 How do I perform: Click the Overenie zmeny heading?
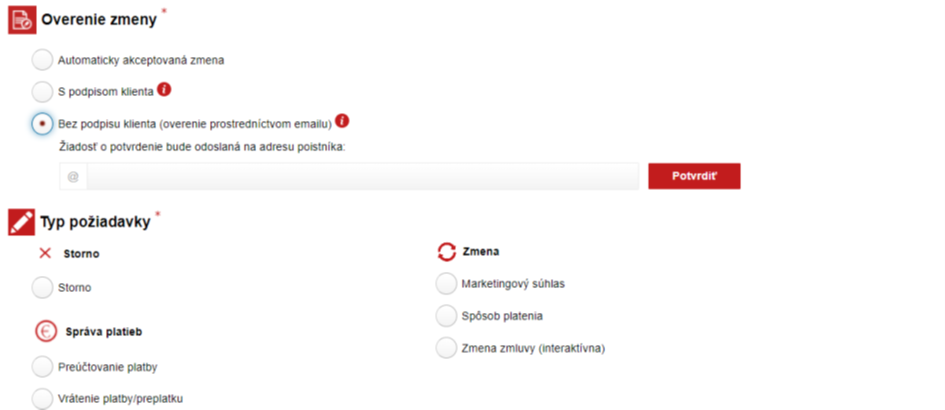click(x=99, y=19)
